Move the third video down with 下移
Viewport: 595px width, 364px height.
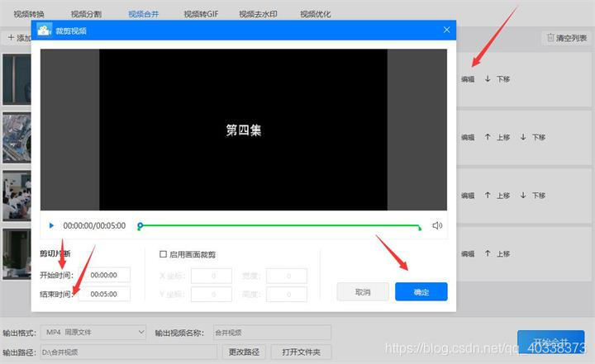[533, 196]
